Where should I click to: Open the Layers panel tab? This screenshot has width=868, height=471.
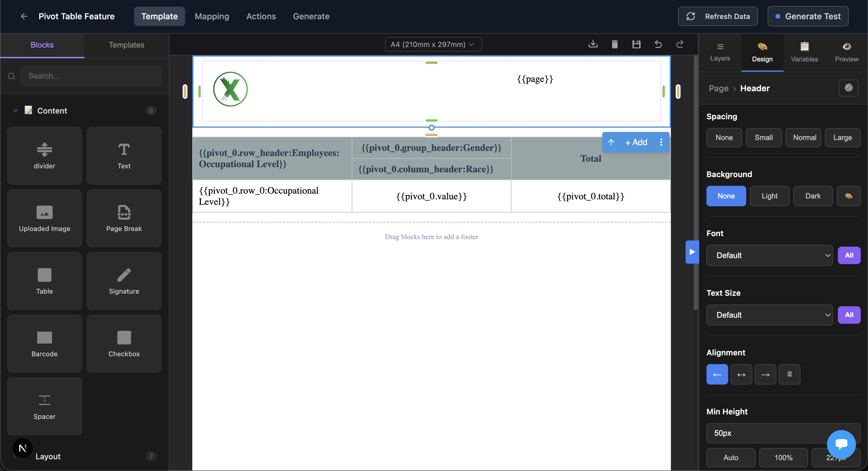point(720,52)
